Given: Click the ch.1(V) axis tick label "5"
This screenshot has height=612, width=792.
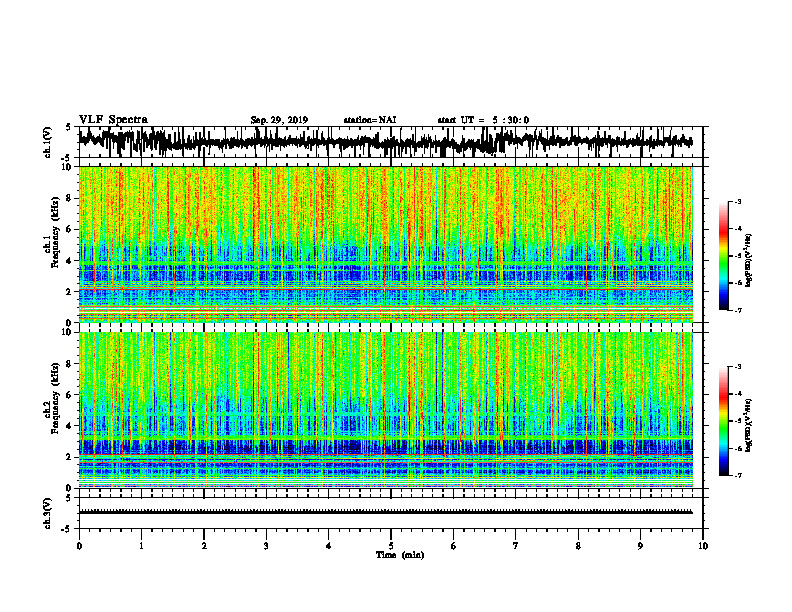Looking at the screenshot, I should [68, 128].
